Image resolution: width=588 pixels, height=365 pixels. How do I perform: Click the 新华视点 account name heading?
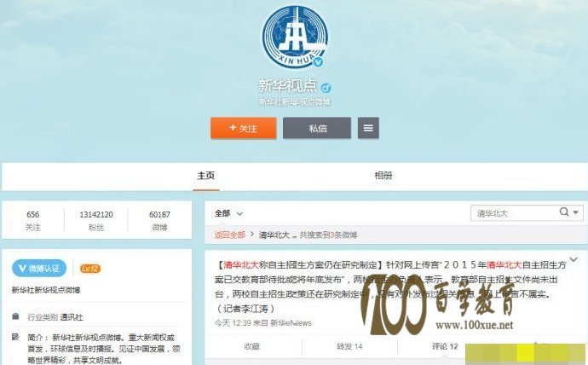coord(288,86)
